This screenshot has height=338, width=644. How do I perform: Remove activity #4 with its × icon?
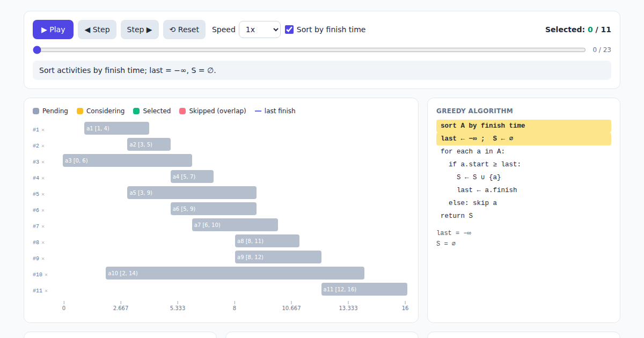(43, 178)
